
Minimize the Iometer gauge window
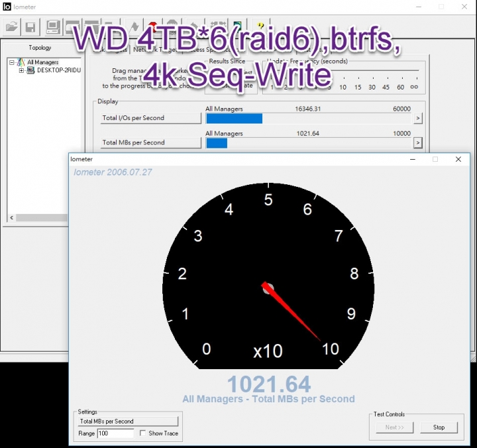(413, 159)
